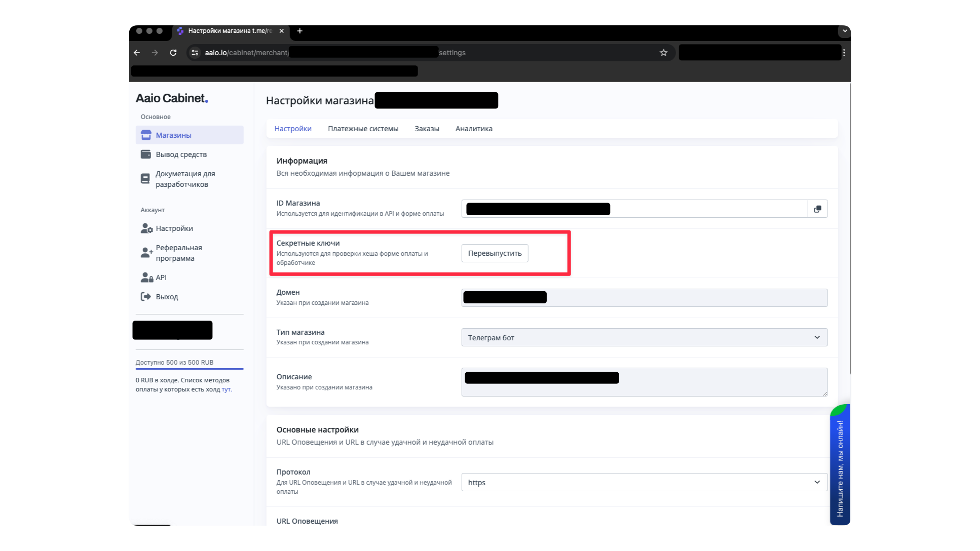Screen dimensions: 980x551
Task: Open browser tab search chevron
Action: [x=844, y=31]
